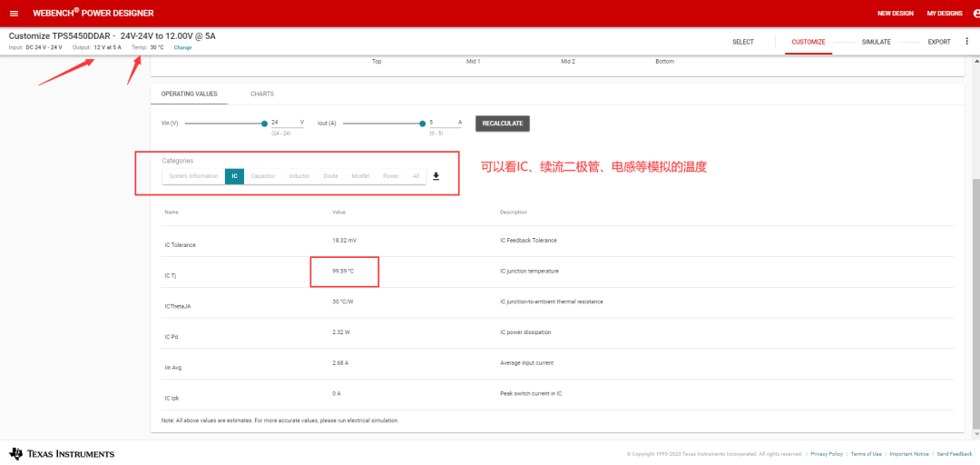This screenshot has width=980, height=465.
Task: Select the Inductor category filter
Action: coord(299,176)
